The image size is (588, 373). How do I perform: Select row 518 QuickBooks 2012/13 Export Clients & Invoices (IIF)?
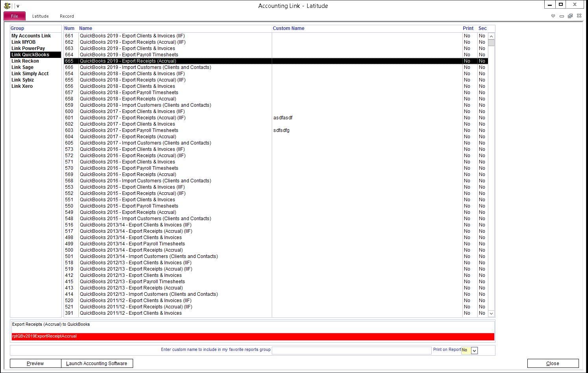(276, 263)
